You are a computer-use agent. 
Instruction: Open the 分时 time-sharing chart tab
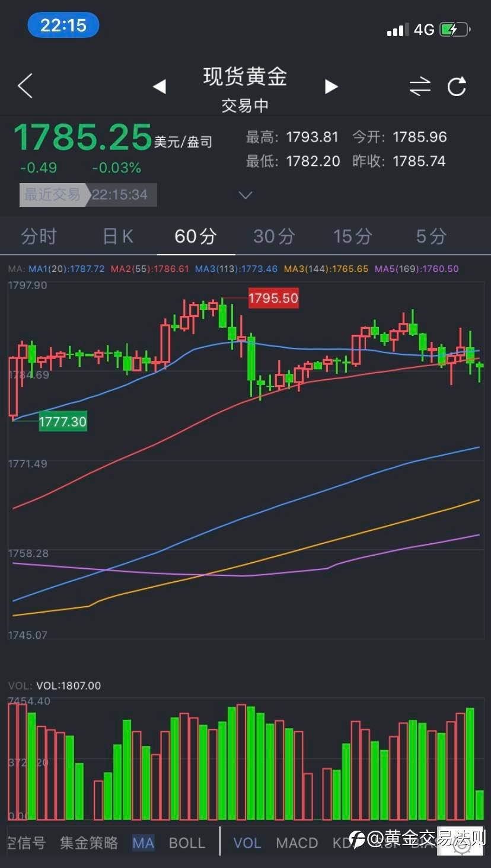[x=39, y=236]
